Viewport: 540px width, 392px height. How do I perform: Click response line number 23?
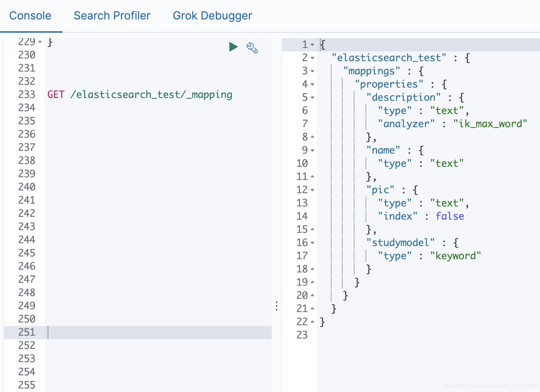pyautogui.click(x=302, y=335)
